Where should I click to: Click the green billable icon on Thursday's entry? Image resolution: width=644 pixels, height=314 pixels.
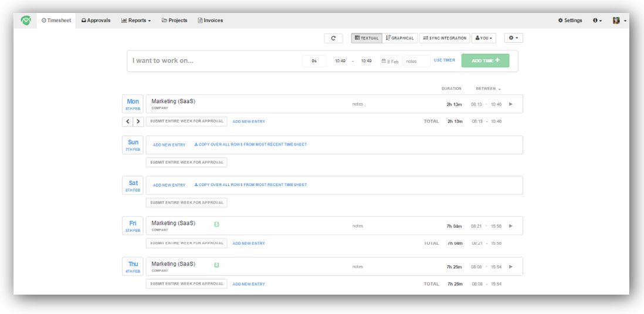point(216,265)
